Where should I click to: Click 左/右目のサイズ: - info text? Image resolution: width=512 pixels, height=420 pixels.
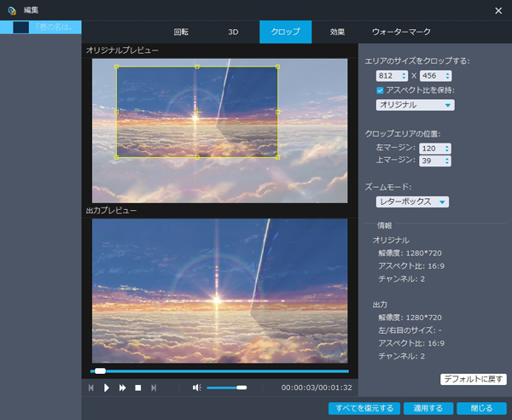click(x=410, y=330)
